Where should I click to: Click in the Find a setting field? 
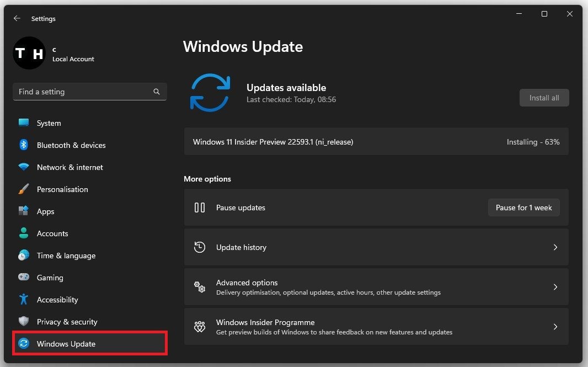[90, 92]
